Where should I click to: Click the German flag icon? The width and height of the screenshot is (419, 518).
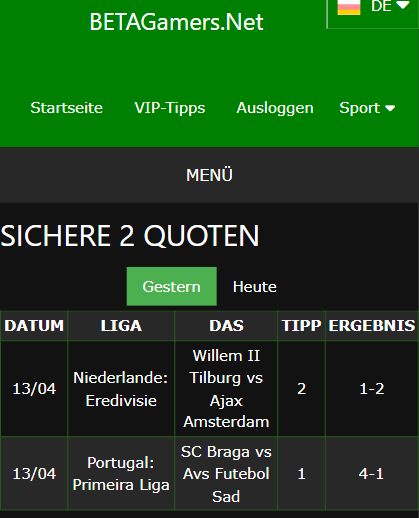click(349, 7)
